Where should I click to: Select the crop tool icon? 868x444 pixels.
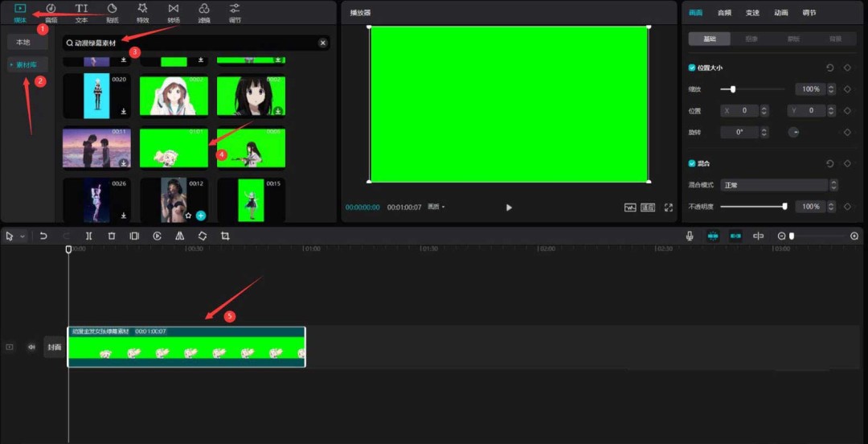[x=225, y=236]
